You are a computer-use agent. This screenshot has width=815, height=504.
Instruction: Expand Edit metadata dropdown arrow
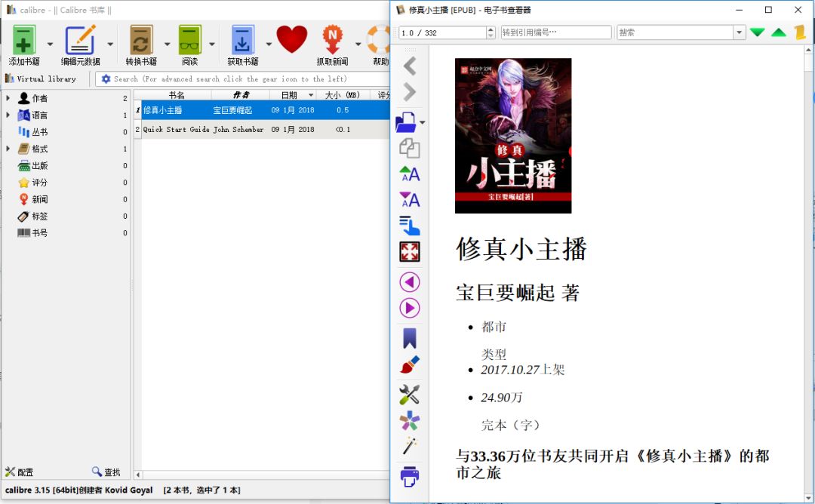pyautogui.click(x=110, y=45)
